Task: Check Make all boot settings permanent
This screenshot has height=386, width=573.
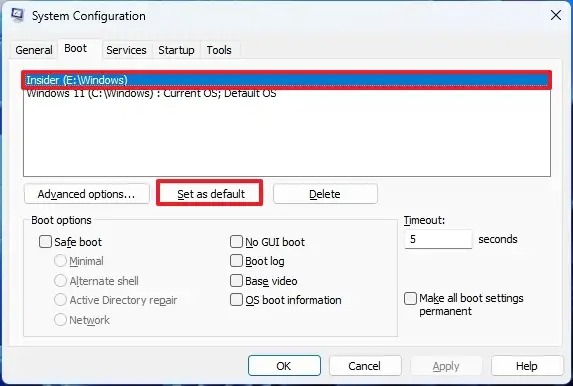Action: 410,298
